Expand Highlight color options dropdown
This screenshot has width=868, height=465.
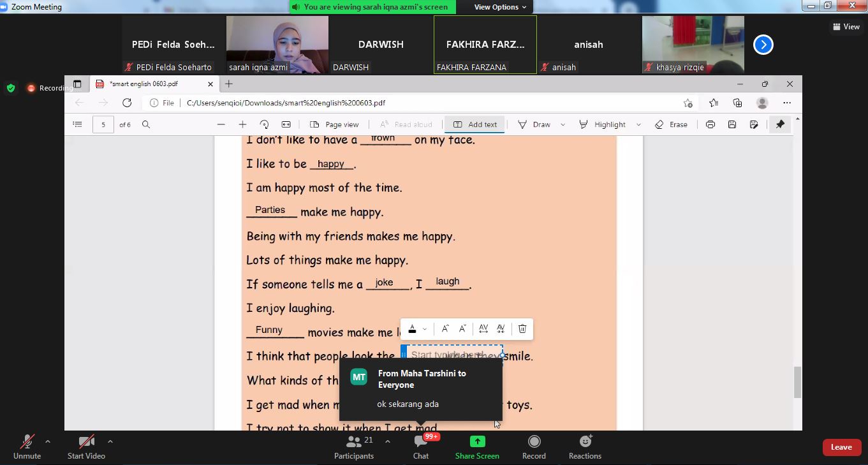click(638, 125)
